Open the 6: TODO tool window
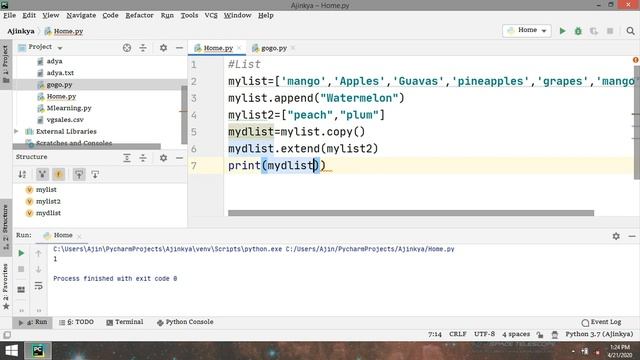The width and height of the screenshot is (640, 360). tap(76, 322)
